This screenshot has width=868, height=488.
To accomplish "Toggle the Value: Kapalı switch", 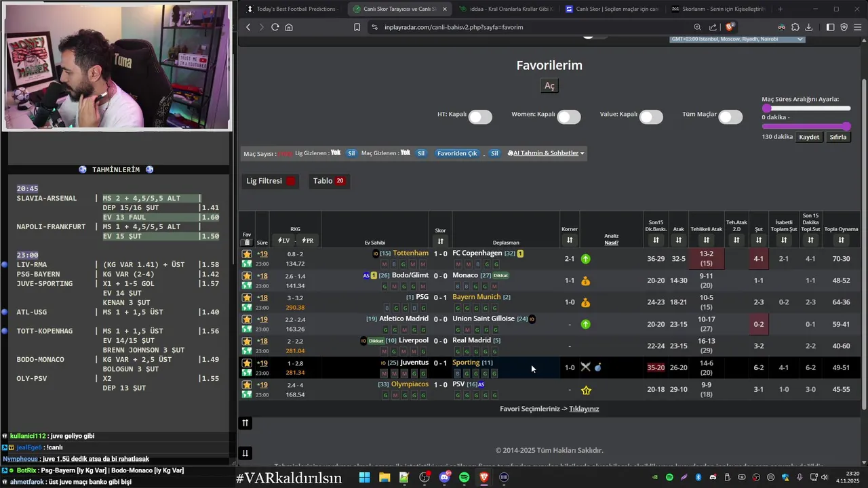I will coord(650,117).
